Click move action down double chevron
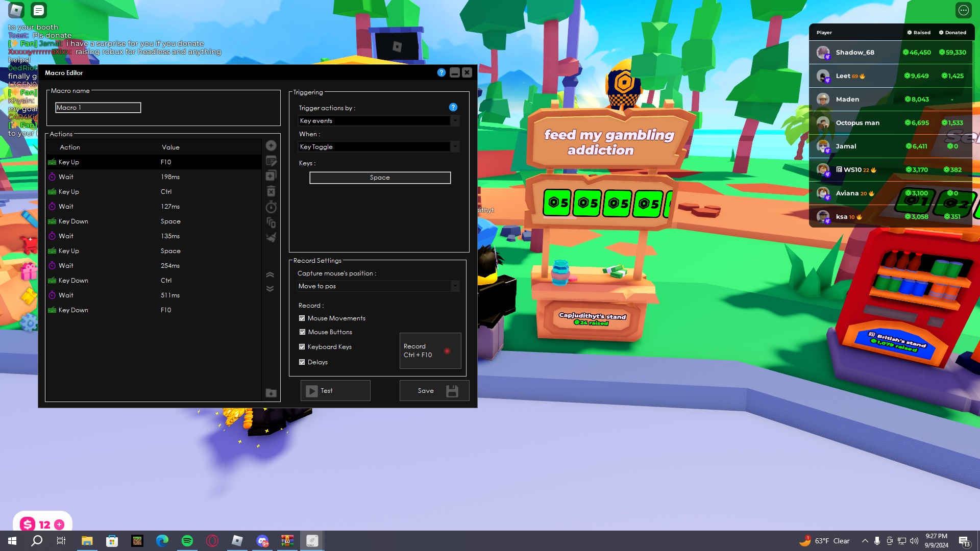 tap(270, 289)
